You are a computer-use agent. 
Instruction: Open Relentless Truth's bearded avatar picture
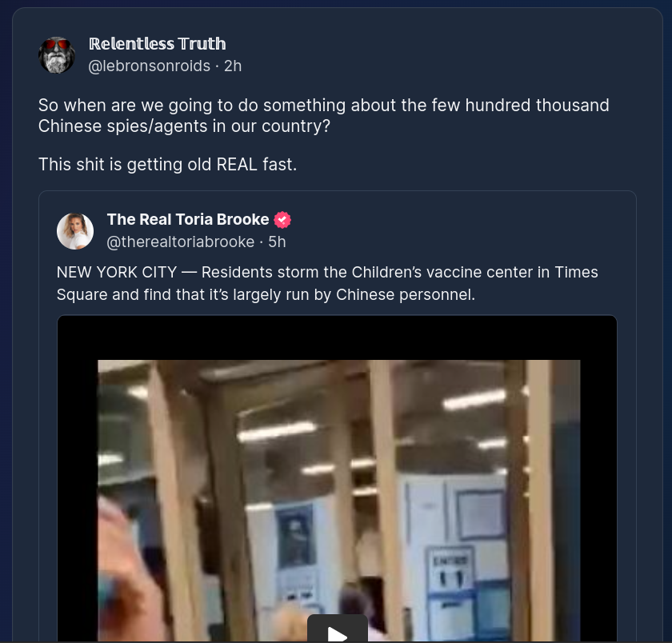(x=57, y=55)
